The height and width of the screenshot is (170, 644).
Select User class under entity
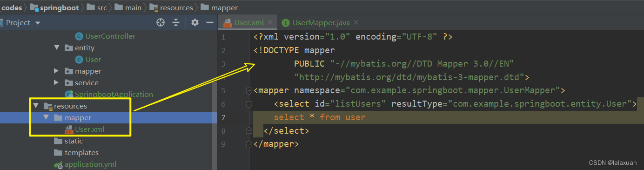93,59
